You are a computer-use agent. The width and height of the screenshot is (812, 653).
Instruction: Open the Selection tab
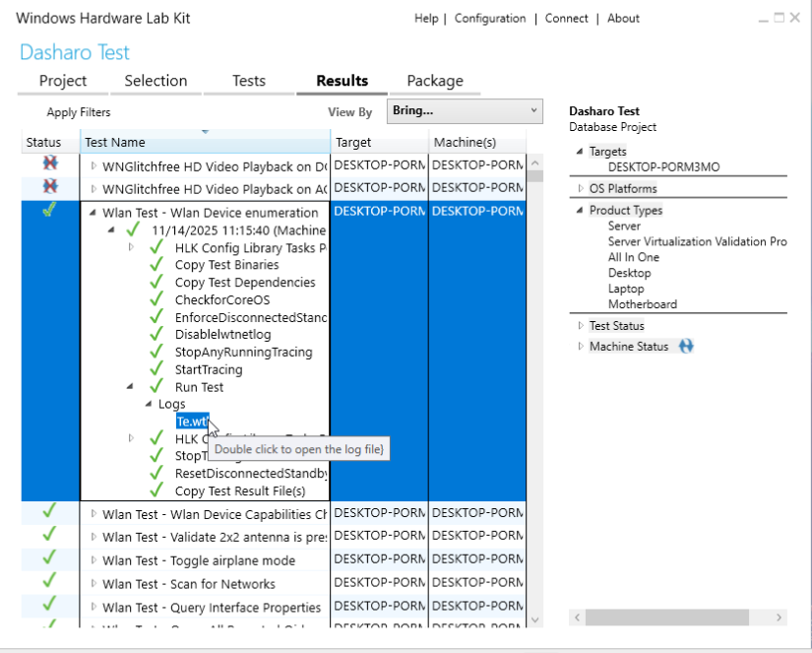156,81
